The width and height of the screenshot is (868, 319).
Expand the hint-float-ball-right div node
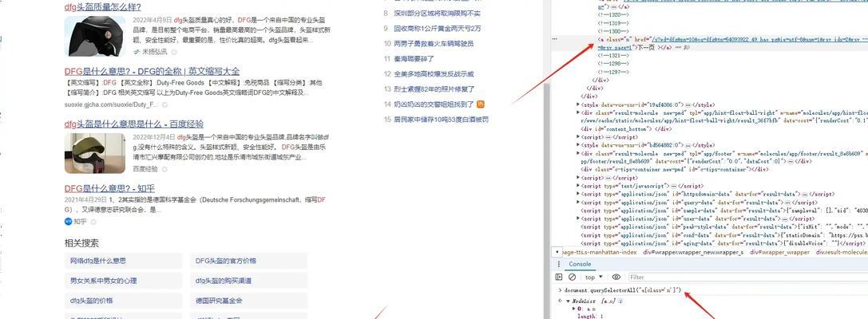click(579, 112)
